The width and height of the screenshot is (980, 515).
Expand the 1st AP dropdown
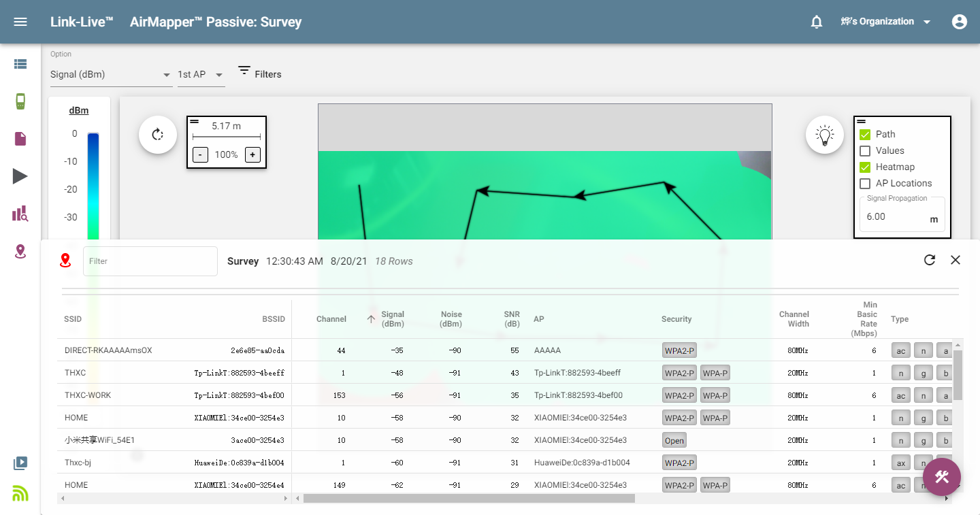[201, 75]
